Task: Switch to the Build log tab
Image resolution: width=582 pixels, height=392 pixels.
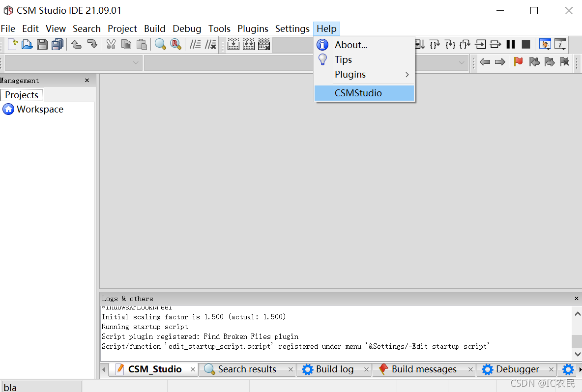Action: tap(334, 369)
